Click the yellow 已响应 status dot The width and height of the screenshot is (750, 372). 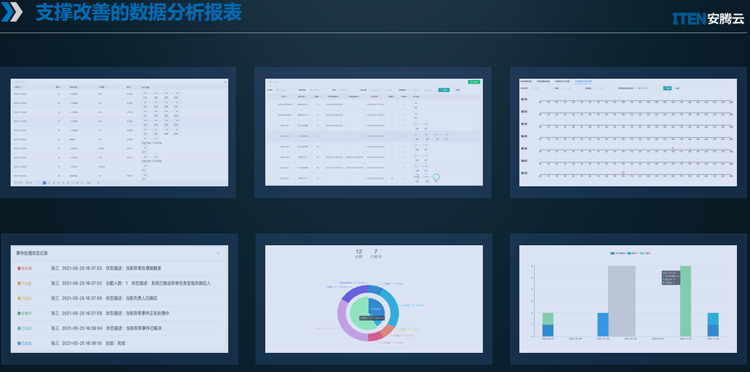pos(19,298)
